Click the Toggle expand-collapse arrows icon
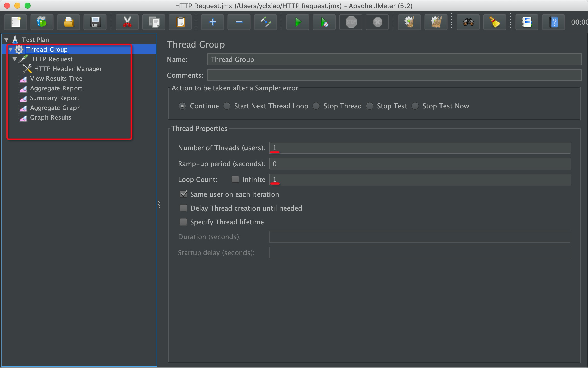Image resolution: width=588 pixels, height=368 pixels. 265,22
